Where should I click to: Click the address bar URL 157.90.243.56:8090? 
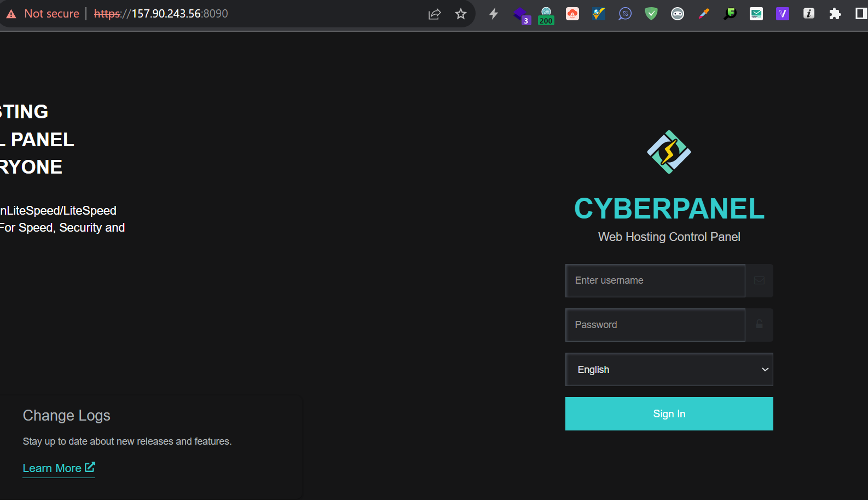pos(161,14)
